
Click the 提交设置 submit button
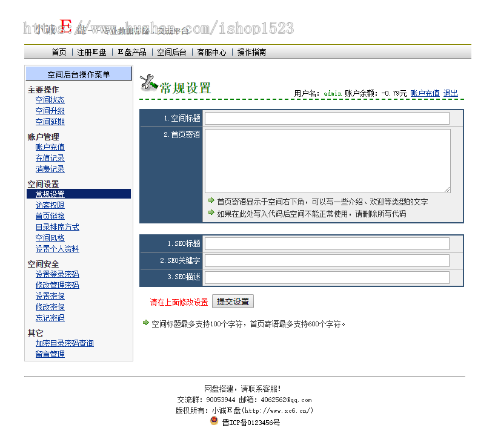click(x=233, y=301)
